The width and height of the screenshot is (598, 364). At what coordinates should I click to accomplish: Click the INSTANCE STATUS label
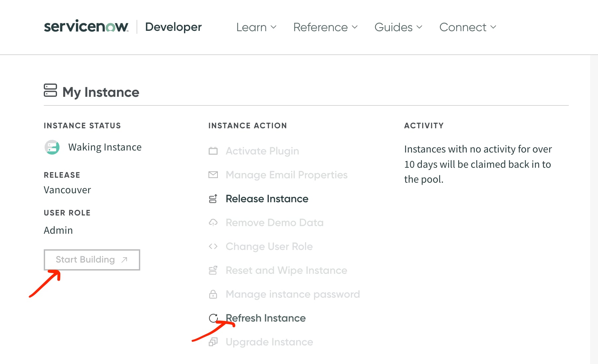pyautogui.click(x=82, y=126)
